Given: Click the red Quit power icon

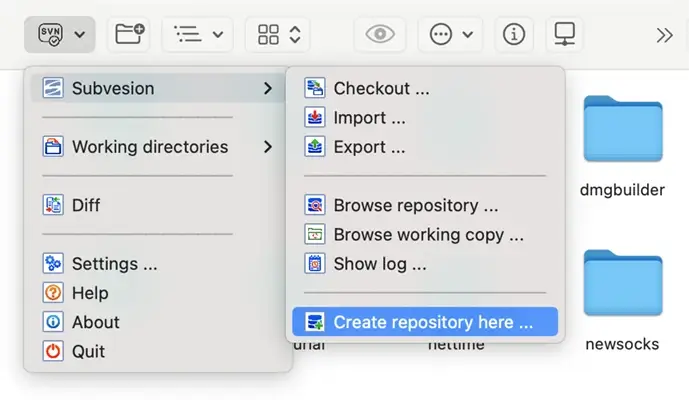Looking at the screenshot, I should (53, 351).
